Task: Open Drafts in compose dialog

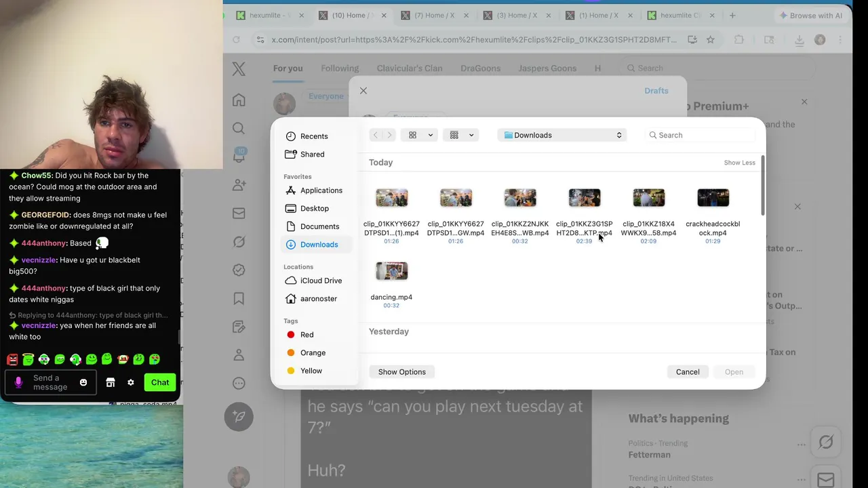Action: pyautogui.click(x=656, y=91)
